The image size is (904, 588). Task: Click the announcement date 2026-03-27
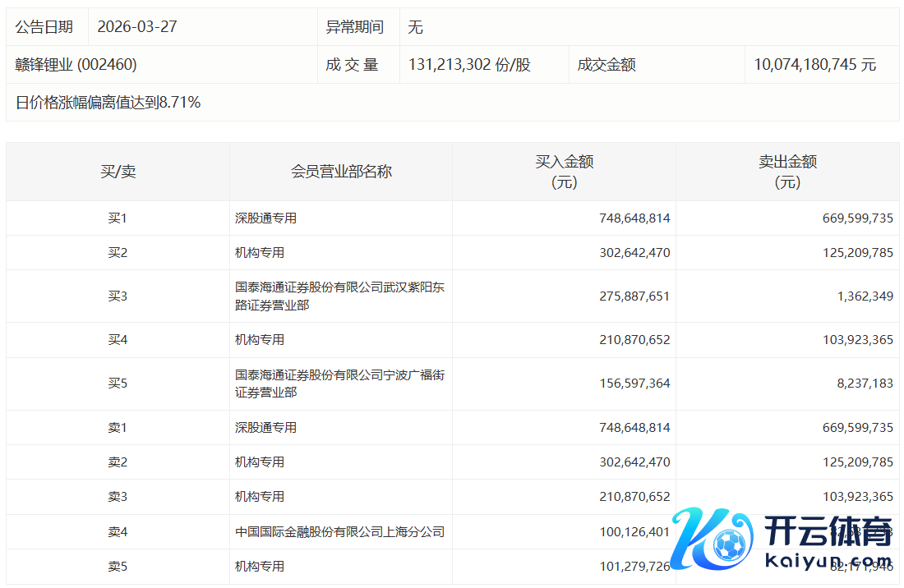(x=136, y=27)
